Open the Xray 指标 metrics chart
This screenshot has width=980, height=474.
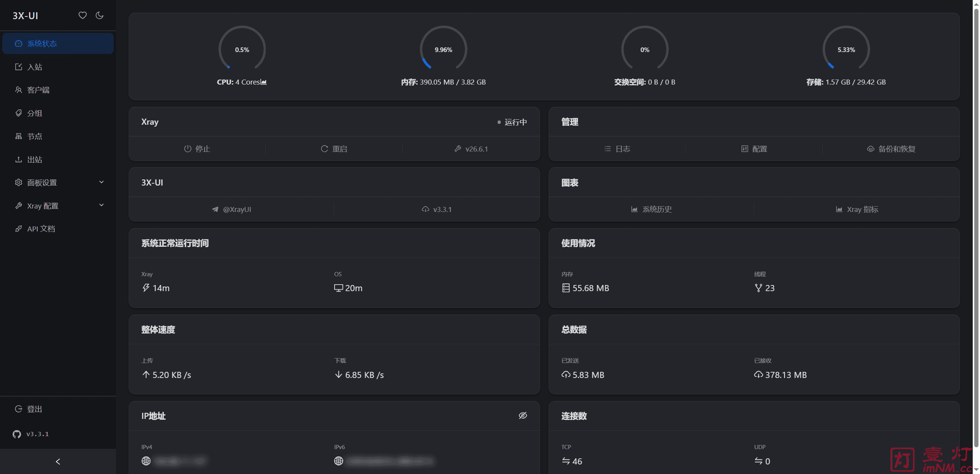point(857,209)
